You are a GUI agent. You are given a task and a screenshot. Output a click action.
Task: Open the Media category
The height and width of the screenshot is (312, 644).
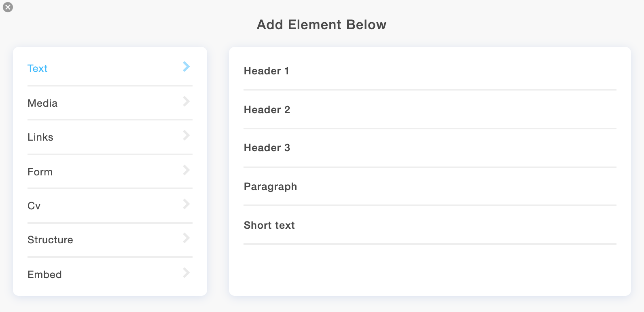(110, 103)
